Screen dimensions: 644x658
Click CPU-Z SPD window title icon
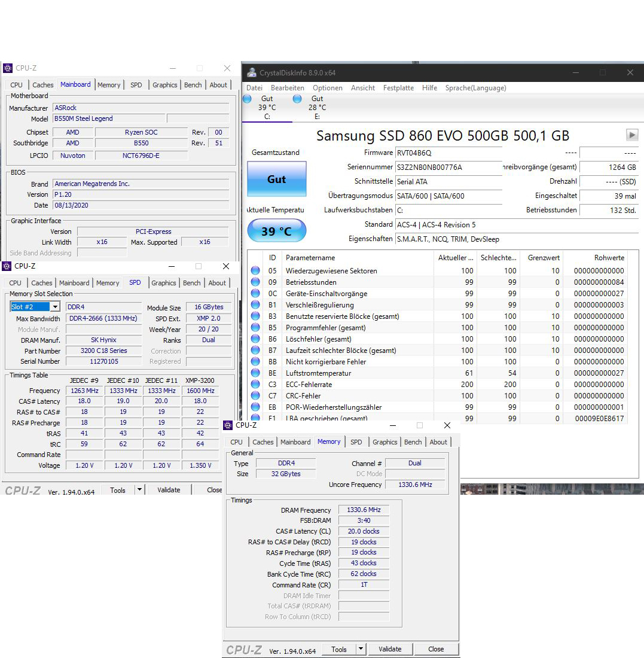[x=7, y=266]
